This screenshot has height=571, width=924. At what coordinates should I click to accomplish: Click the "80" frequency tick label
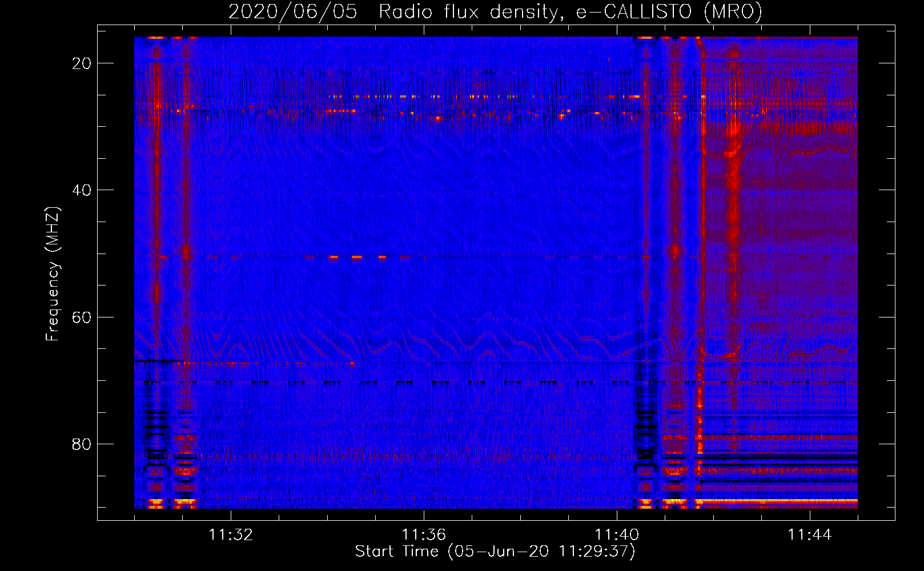[x=82, y=444]
